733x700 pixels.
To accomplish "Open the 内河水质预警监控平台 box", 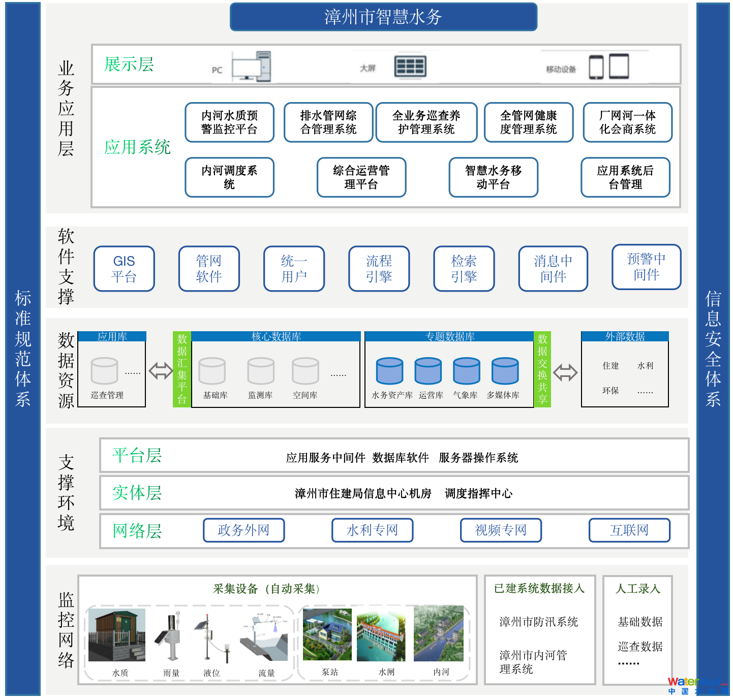I will click(229, 122).
